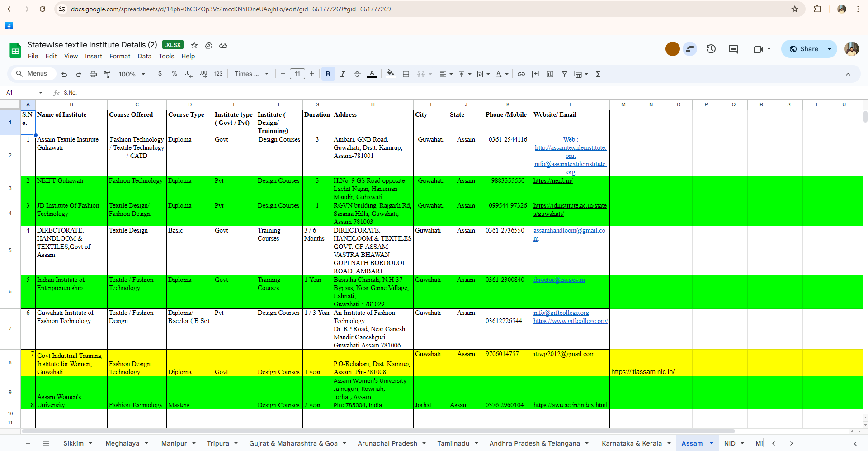Screen dimensions: 868x451
Task: Click the Insert chart icon
Action: click(x=550, y=74)
